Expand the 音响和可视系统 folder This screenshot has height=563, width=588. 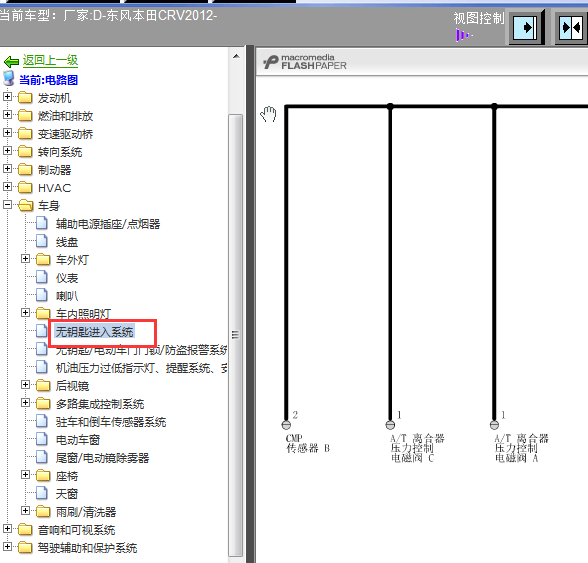(x=7, y=529)
